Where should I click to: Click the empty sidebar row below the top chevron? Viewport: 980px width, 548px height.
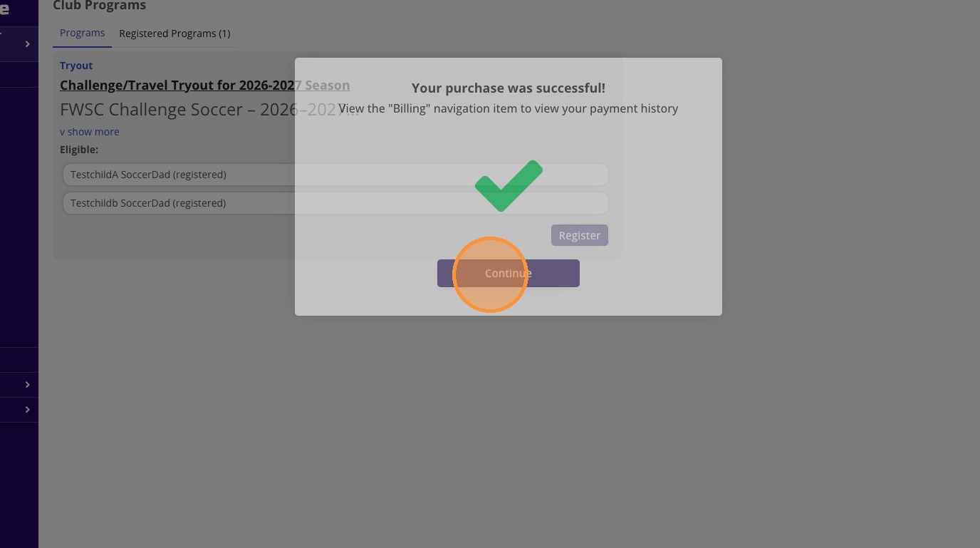pos(19,75)
